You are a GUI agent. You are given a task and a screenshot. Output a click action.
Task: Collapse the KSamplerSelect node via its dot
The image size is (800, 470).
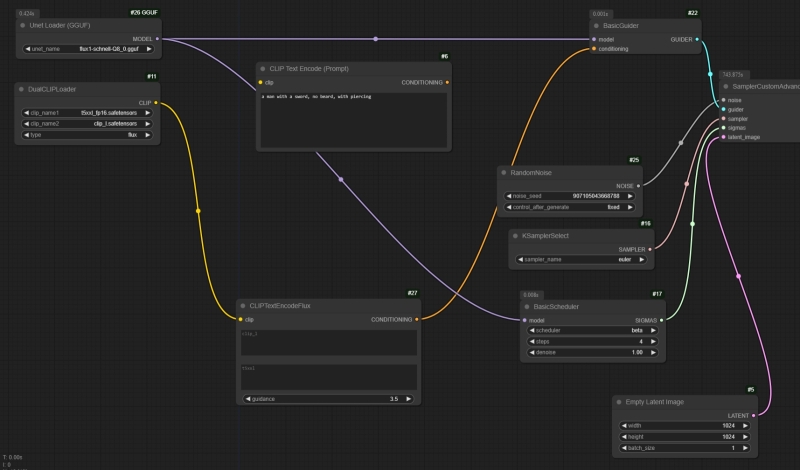(515, 236)
